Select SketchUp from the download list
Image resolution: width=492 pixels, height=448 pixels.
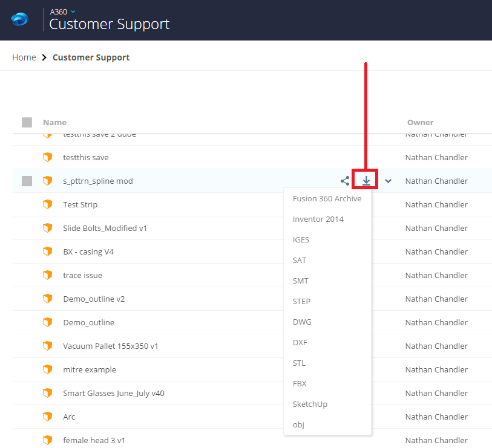(x=310, y=404)
